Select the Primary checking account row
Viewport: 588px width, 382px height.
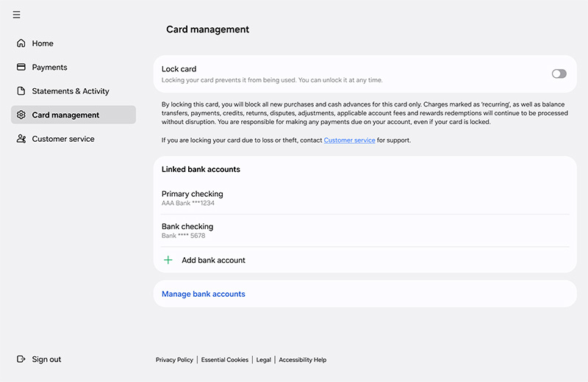(x=365, y=198)
